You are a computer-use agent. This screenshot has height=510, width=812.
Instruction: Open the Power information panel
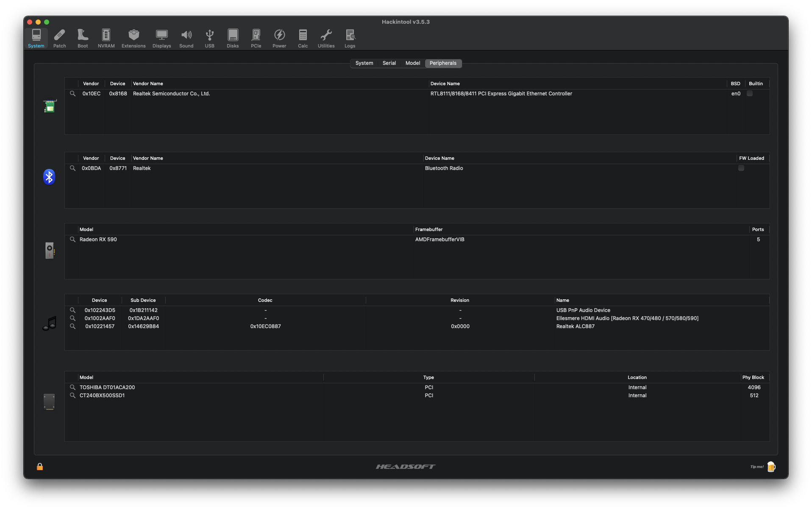click(279, 38)
